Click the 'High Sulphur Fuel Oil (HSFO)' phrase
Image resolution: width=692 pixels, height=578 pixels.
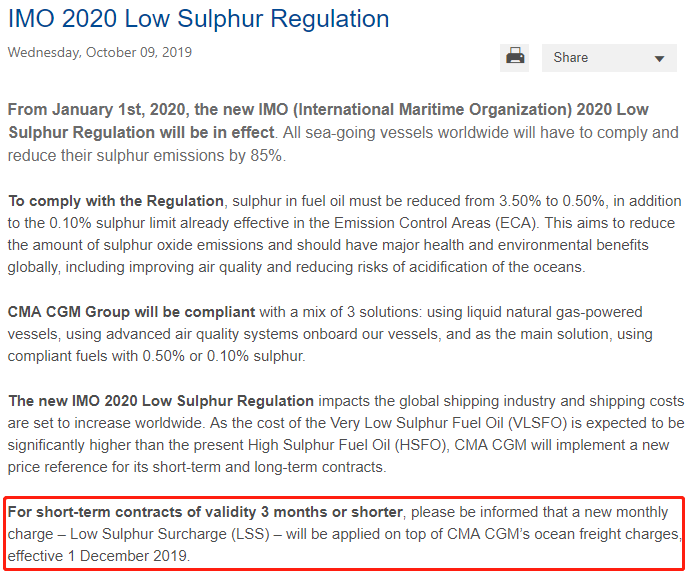pos(346,445)
